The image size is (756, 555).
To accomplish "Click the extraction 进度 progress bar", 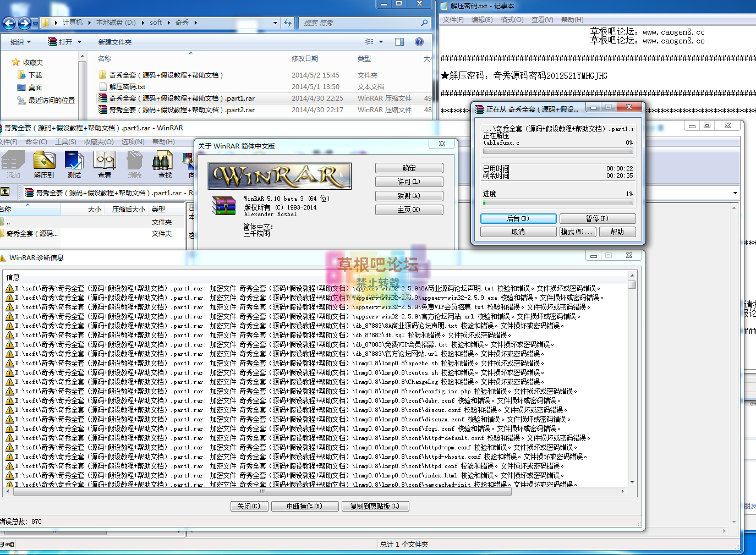I will coord(558,203).
